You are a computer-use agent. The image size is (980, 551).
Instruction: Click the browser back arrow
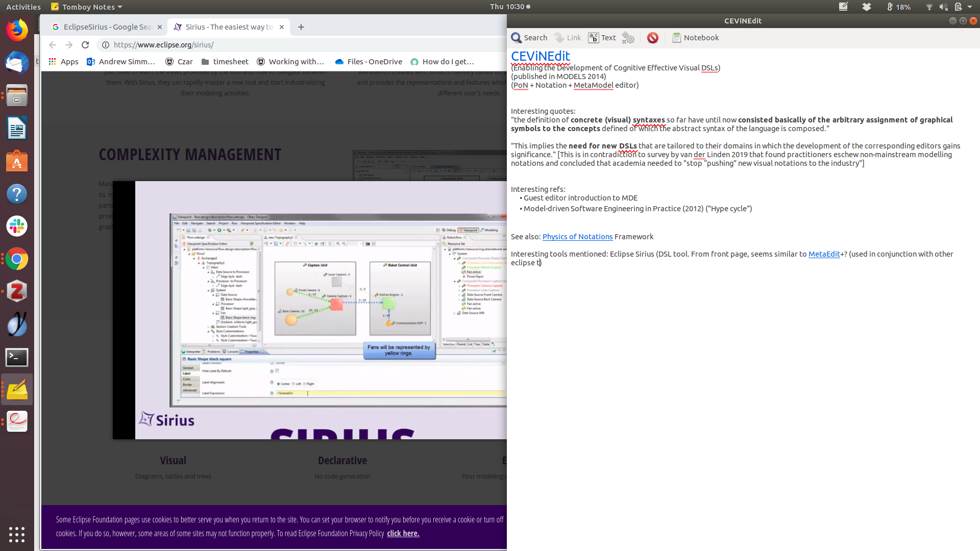click(x=52, y=45)
